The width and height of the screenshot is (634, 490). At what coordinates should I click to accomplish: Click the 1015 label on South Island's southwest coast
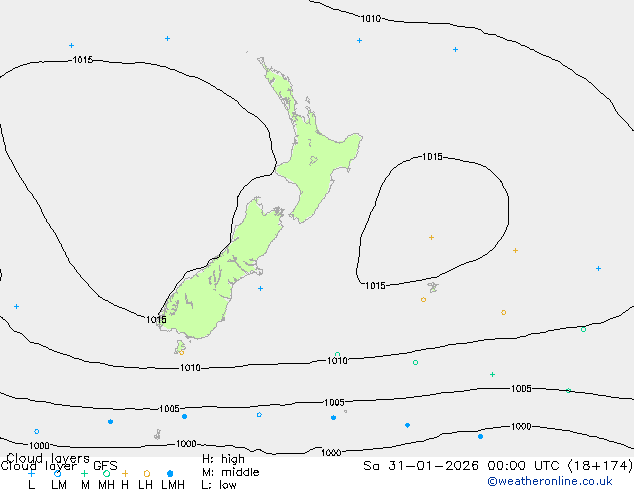[156, 320]
